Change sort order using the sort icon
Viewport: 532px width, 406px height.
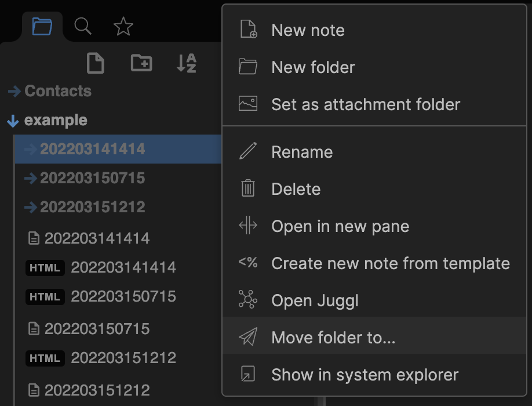(x=185, y=63)
